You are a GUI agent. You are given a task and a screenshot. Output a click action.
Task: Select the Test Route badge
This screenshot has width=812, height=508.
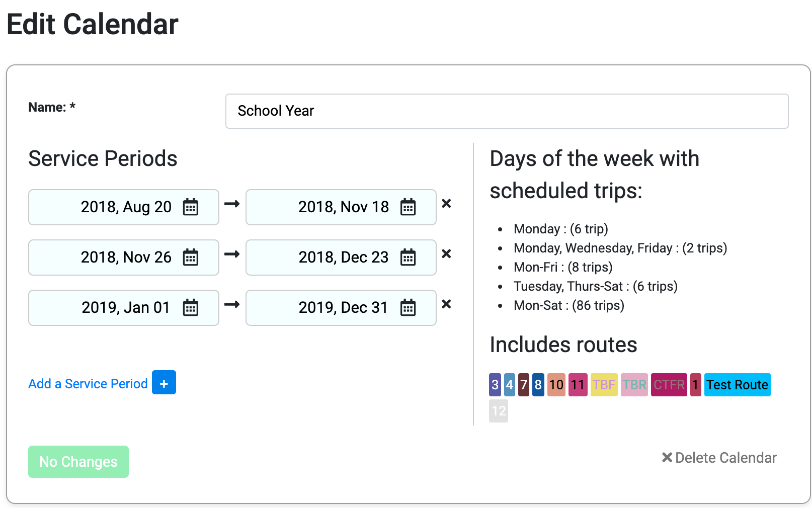738,385
